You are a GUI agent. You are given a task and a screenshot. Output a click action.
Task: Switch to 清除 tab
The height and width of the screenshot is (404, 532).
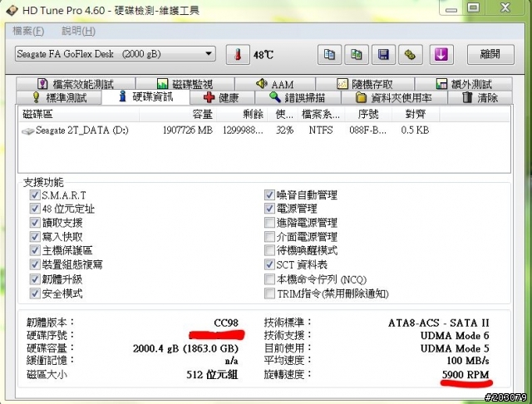click(x=480, y=98)
